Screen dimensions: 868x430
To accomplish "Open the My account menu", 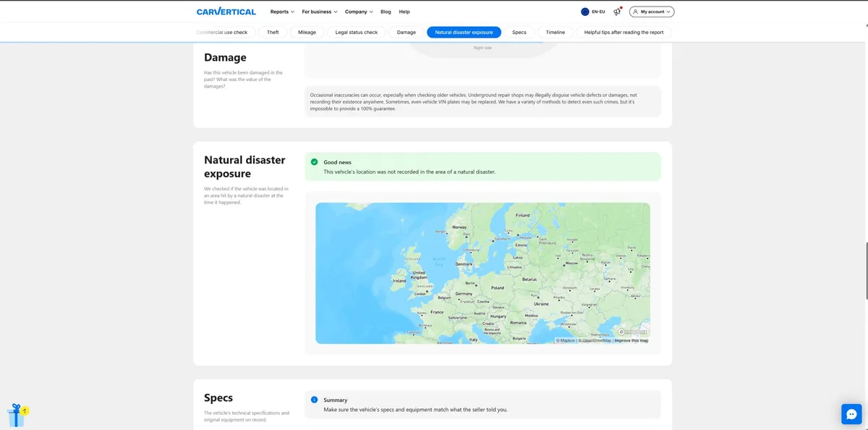I will 652,12.
